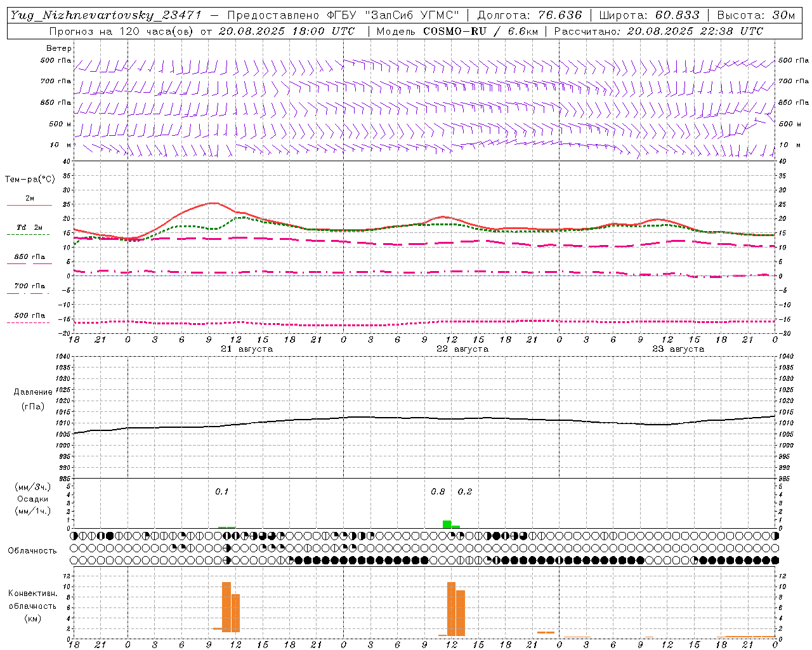Click the 'Прогноз на 120 часа(ов)' text
The image size is (812, 650).
pyautogui.click(x=122, y=30)
